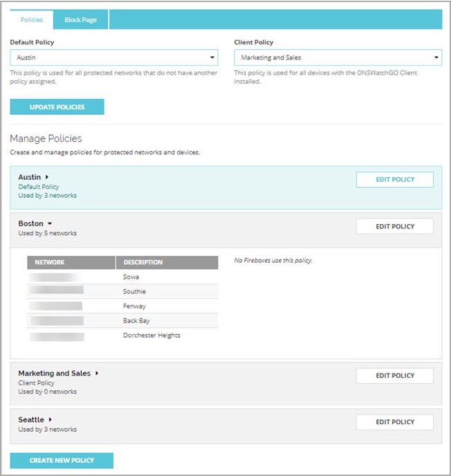Click the Network column header
451x476 pixels.
tap(71, 263)
